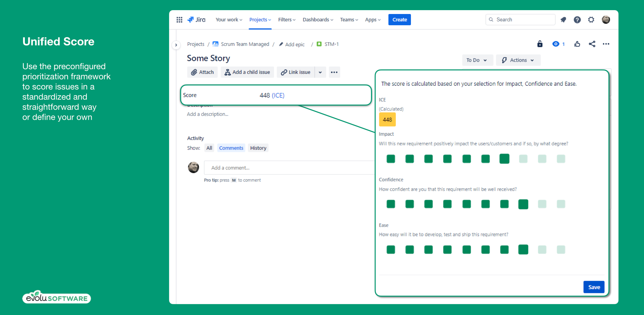Click the STM-1 story type icon
Image resolution: width=644 pixels, height=315 pixels.
(319, 44)
